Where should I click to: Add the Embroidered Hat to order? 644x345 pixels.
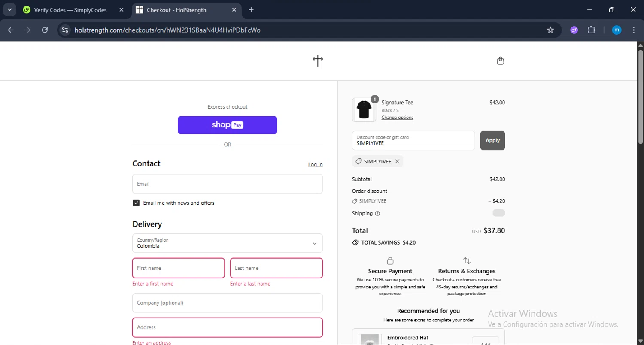(486, 342)
